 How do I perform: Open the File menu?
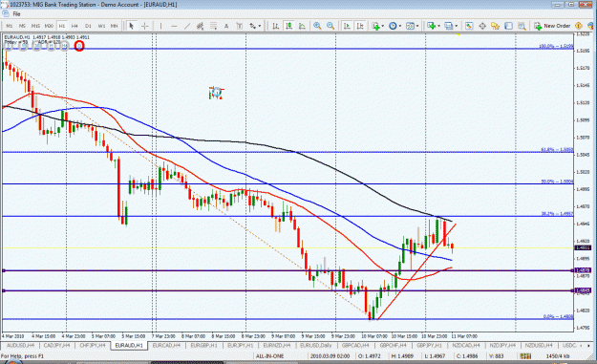click(x=16, y=13)
